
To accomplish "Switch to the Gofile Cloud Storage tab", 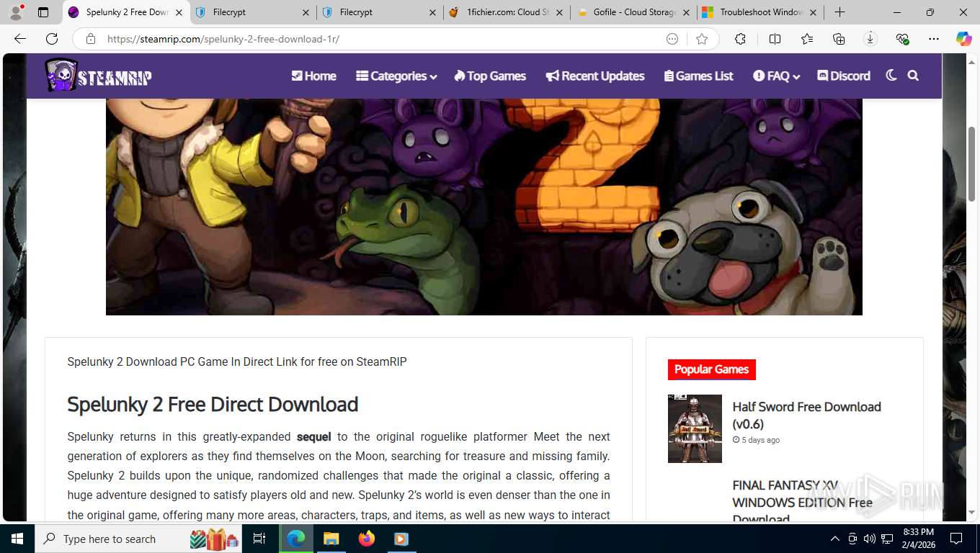I will point(633,12).
